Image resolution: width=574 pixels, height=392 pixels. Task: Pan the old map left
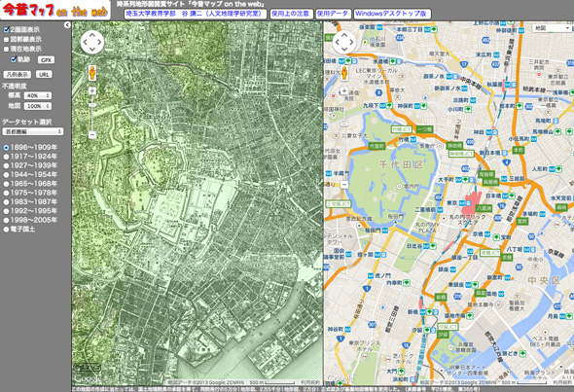(85, 42)
